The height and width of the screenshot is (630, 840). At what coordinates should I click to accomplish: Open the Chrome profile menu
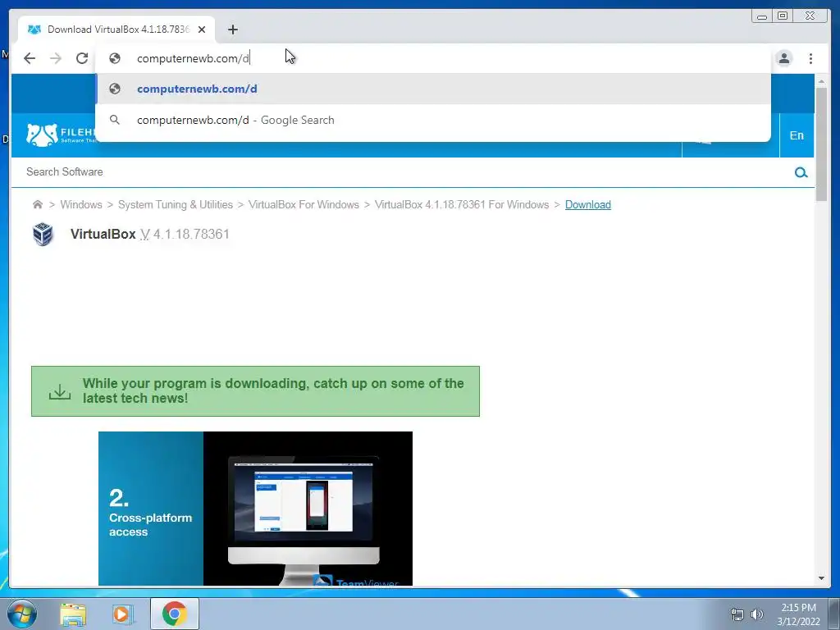click(x=783, y=58)
